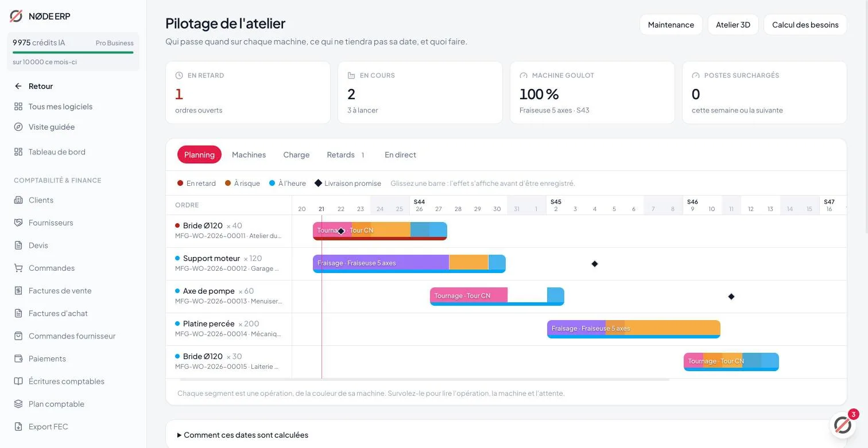Click the delivery diamond in the Axe de pompe row
Screen dimensions: 868x448
click(x=731, y=297)
